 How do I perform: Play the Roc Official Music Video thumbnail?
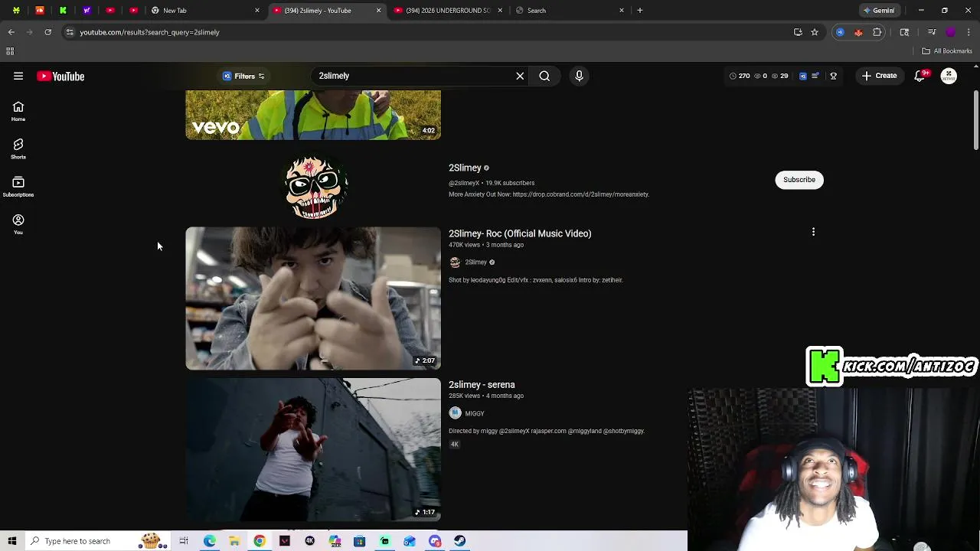tap(313, 298)
